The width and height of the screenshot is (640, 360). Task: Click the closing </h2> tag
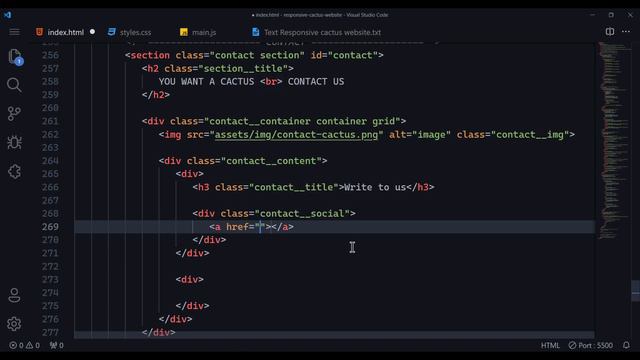(x=156, y=95)
